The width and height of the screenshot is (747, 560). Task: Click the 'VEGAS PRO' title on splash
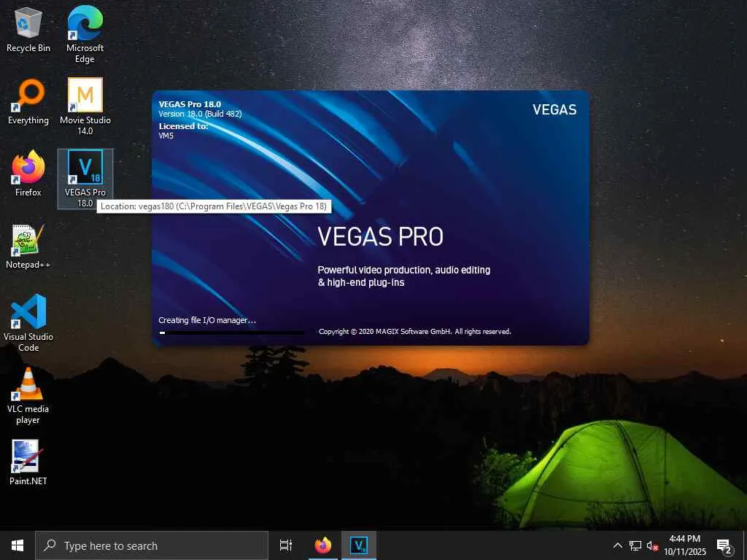tap(380, 237)
